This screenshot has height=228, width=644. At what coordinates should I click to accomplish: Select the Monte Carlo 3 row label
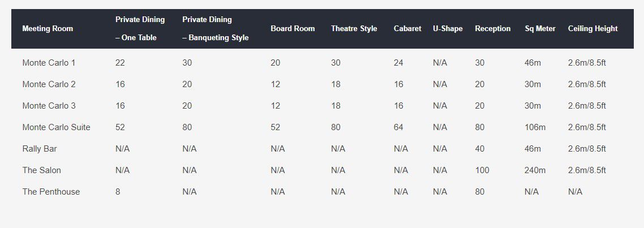click(x=49, y=106)
